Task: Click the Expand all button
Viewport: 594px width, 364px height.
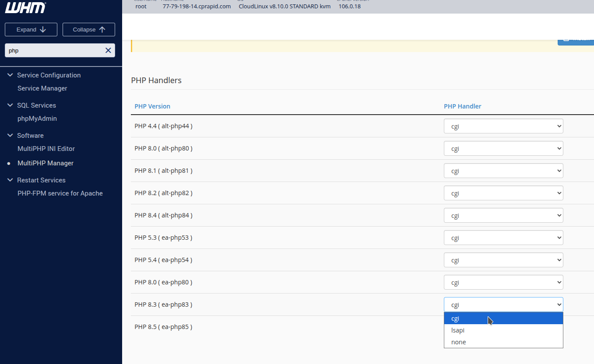Action: click(31, 29)
